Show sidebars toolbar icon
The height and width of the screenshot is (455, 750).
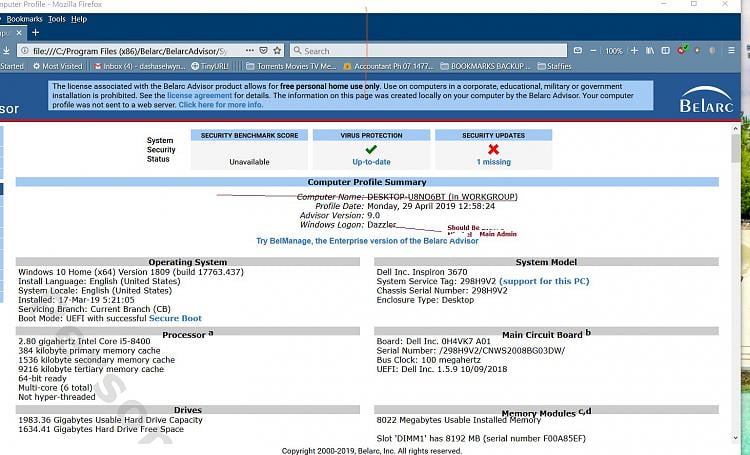click(665, 50)
